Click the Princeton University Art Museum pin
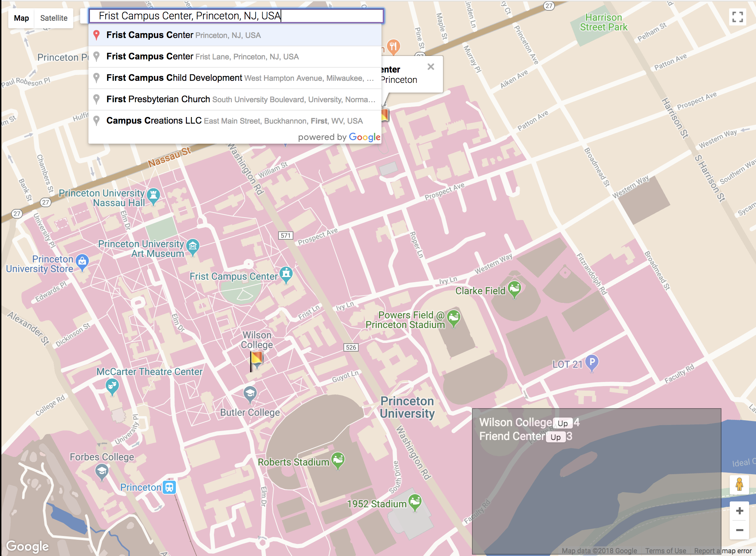Image resolution: width=756 pixels, height=556 pixels. pos(193,247)
